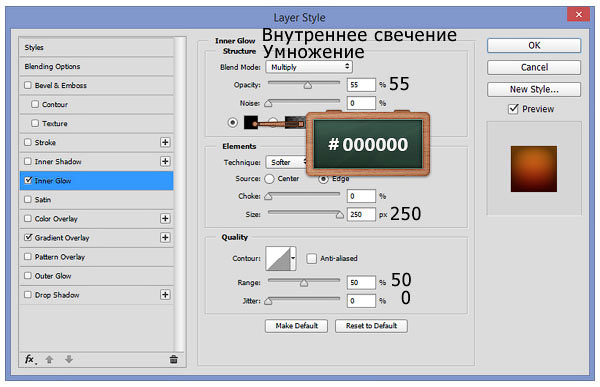Click the Jitter slider handle

[268, 301]
